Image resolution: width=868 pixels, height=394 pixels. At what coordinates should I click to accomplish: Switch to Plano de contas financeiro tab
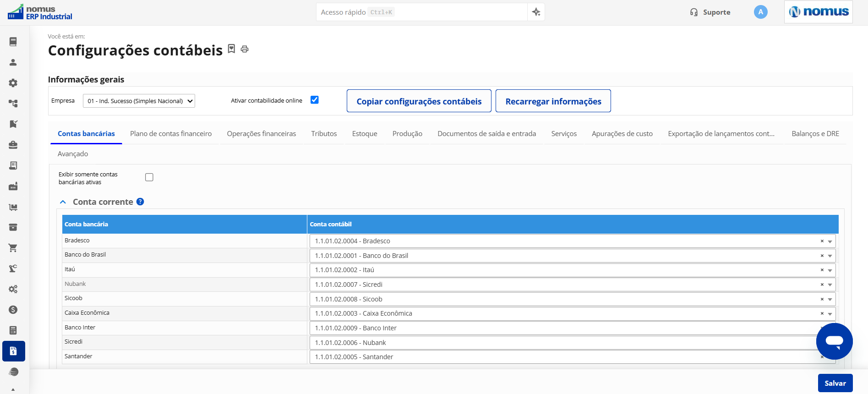coord(171,134)
